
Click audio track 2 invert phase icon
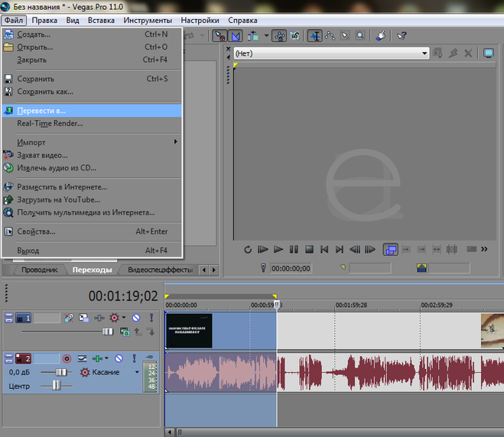[83, 358]
